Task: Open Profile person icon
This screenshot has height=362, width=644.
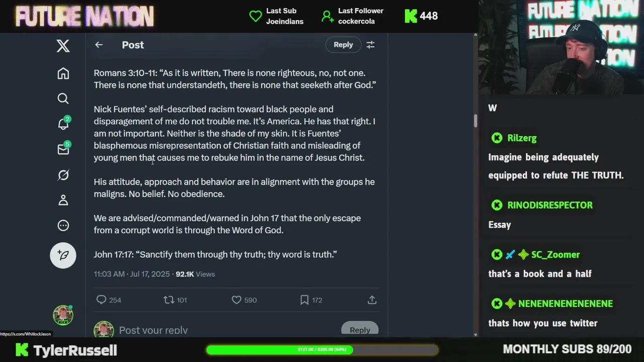Action: [63, 200]
